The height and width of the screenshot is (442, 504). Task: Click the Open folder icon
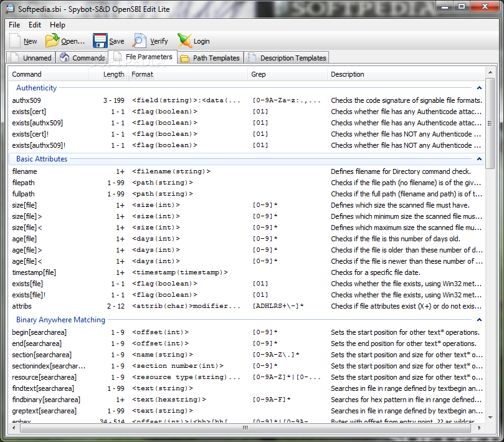(x=52, y=41)
